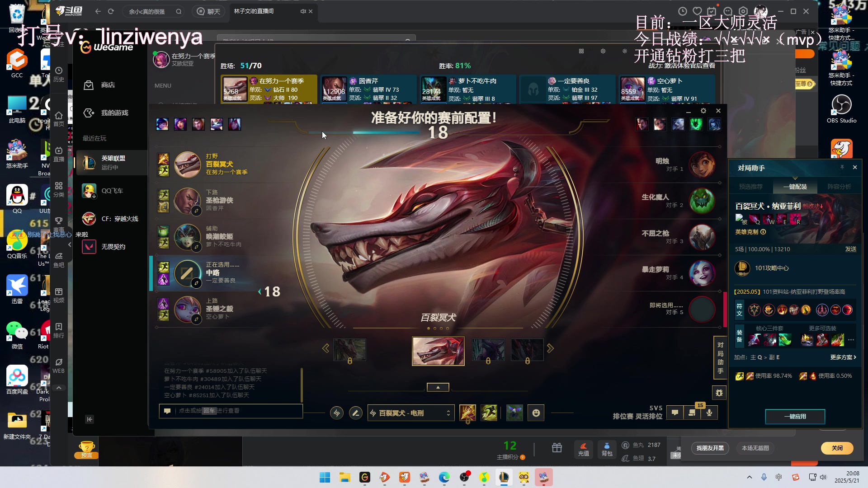The width and height of the screenshot is (868, 488).
Task: Click the swap icon on 唤潮鲛姬 portrait
Action: click(196, 247)
